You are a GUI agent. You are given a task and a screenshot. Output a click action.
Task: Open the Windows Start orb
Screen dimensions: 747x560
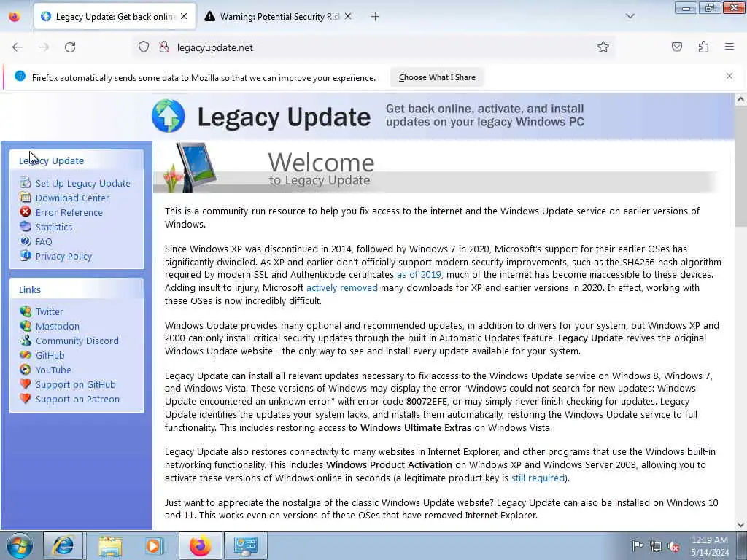[x=20, y=545]
